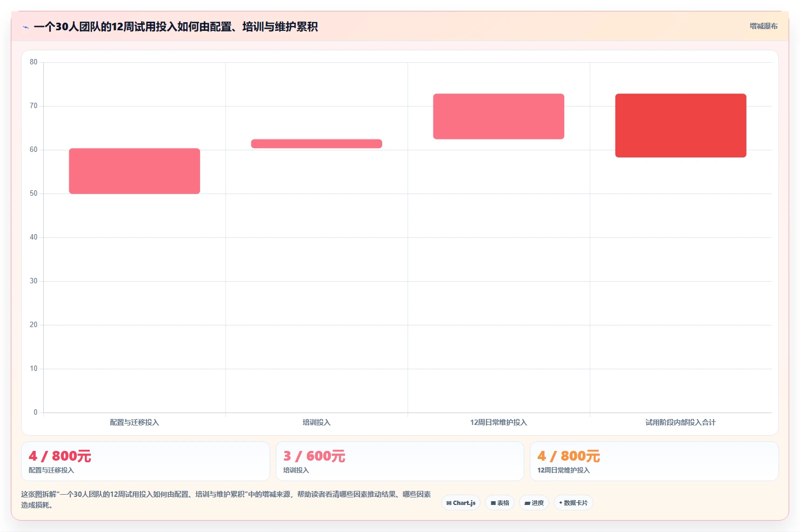The height and width of the screenshot is (532, 800).
Task: Click the description paragraph starting 这张图拆解
Action: point(226,500)
